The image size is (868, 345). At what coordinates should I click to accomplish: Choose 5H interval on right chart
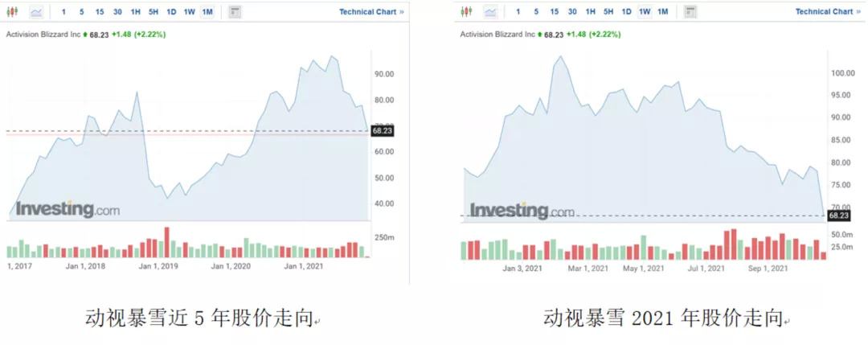608,12
